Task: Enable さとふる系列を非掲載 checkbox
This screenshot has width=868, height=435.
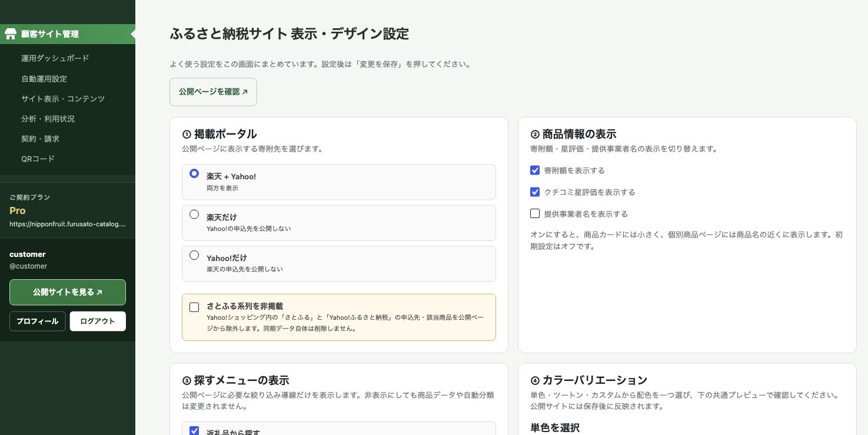Action: pos(194,307)
